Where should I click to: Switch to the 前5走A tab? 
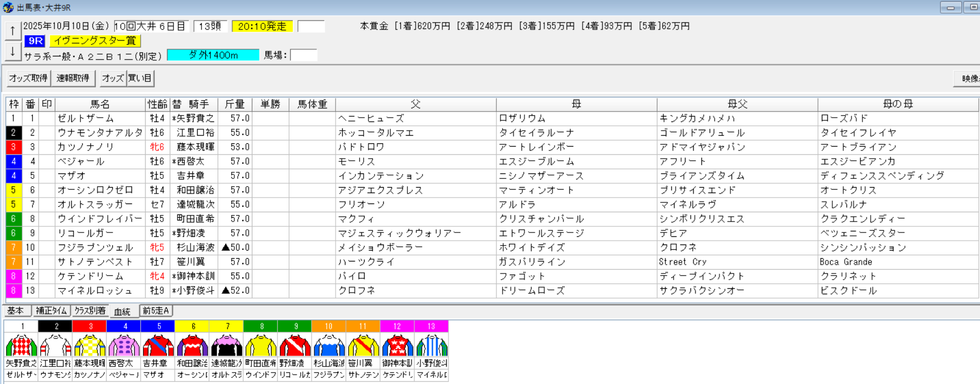tap(156, 311)
